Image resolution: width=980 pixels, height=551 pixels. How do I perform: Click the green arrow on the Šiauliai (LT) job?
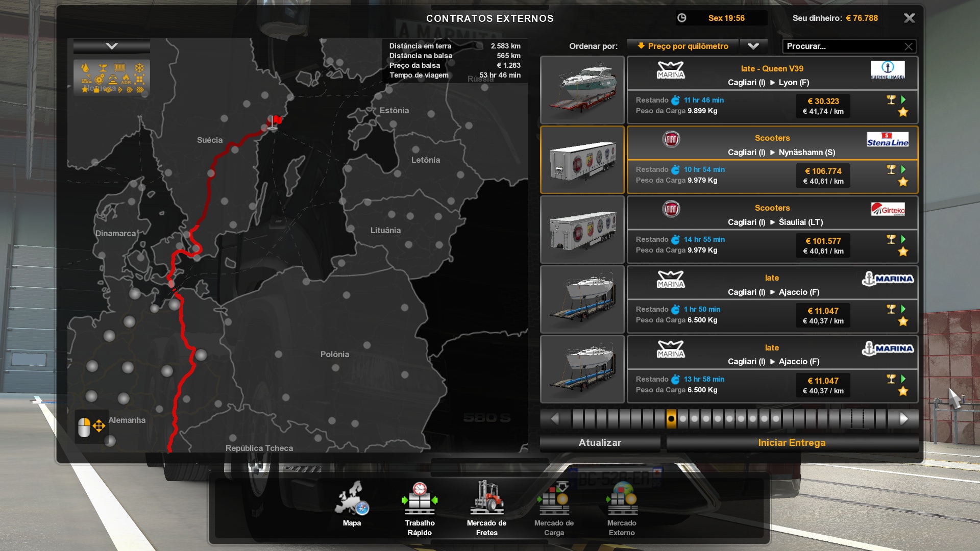(x=903, y=239)
